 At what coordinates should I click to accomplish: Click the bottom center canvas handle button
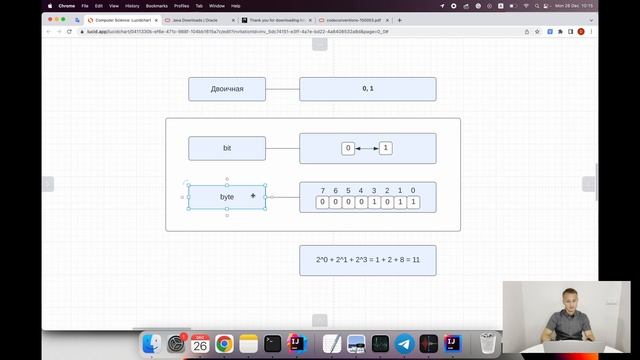click(320, 320)
